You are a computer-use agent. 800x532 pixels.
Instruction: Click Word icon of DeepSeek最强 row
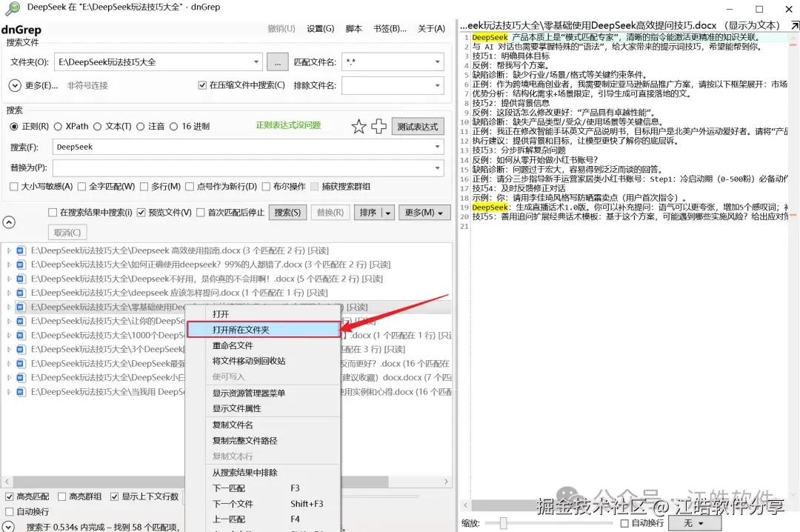pos(21,364)
